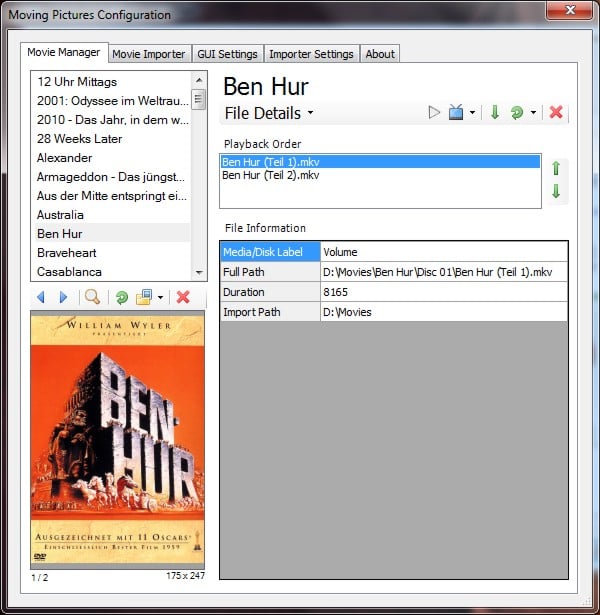Refresh cover art with green arrow icon
Viewport: 600px width, 615px height.
click(x=121, y=297)
